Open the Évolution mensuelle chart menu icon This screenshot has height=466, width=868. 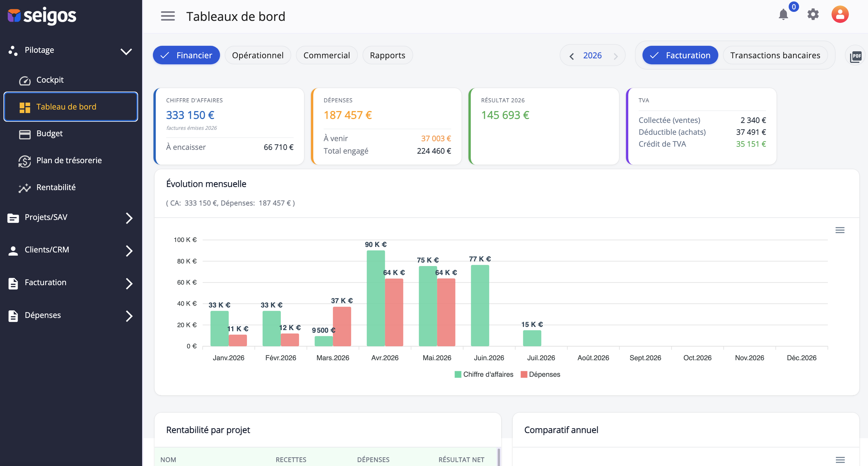(x=840, y=230)
